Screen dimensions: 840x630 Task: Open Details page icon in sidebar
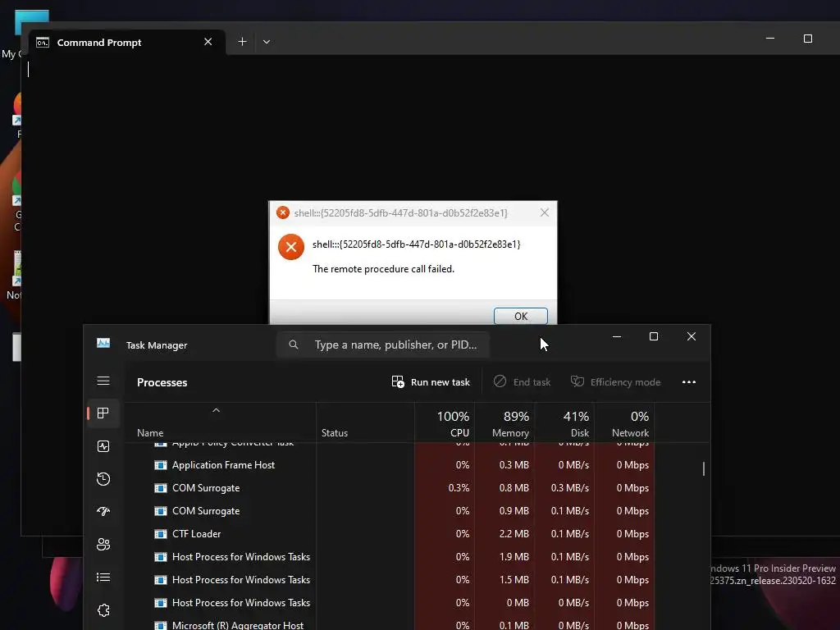pos(103,577)
